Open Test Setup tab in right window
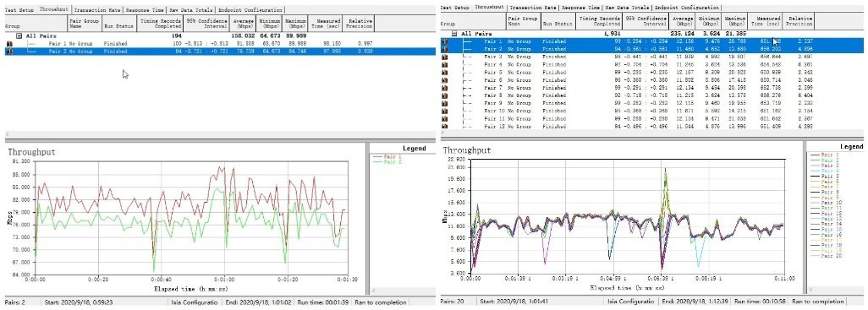868x310 pixels. [455, 8]
